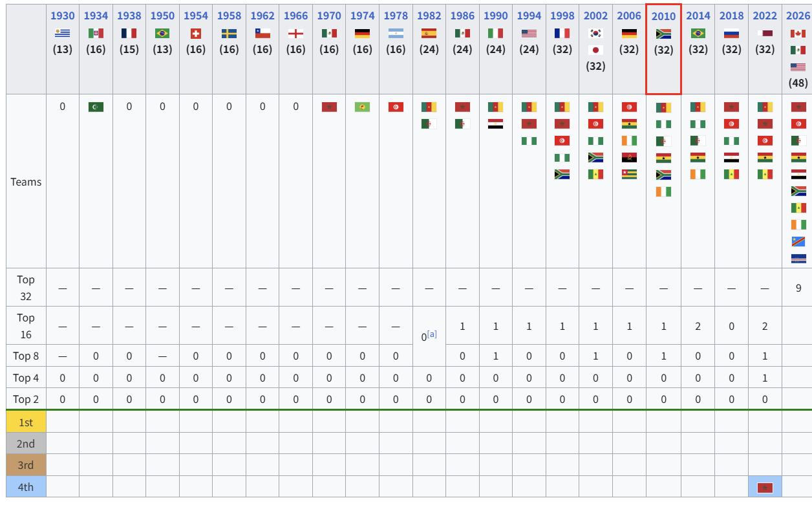This screenshot has width=812, height=509.
Task: Click South Africa host flag under 2010
Action: 663,34
